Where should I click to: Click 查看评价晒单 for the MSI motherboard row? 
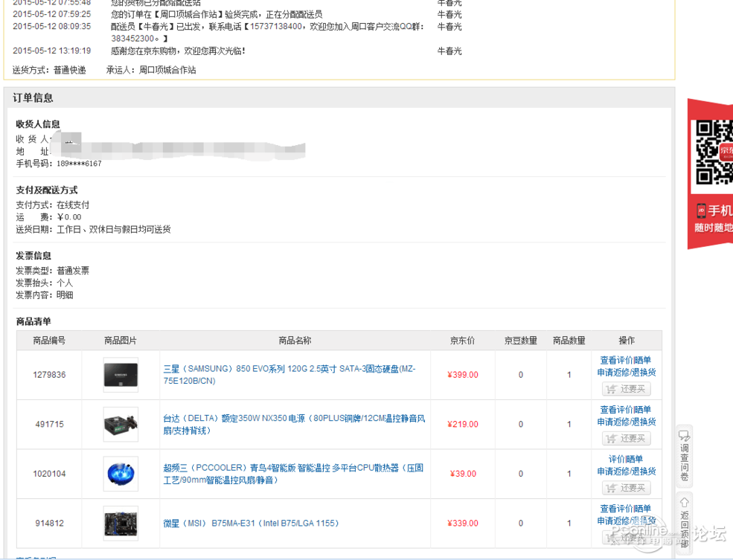[626, 509]
